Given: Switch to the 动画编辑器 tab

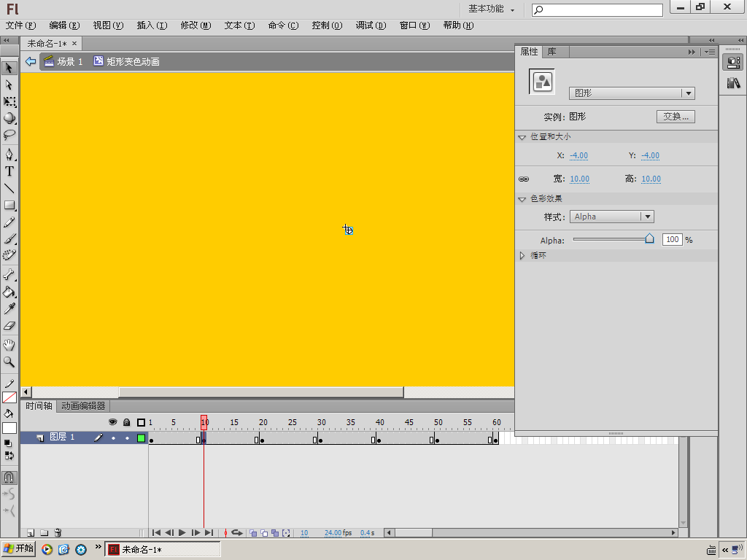Looking at the screenshot, I should 83,406.
